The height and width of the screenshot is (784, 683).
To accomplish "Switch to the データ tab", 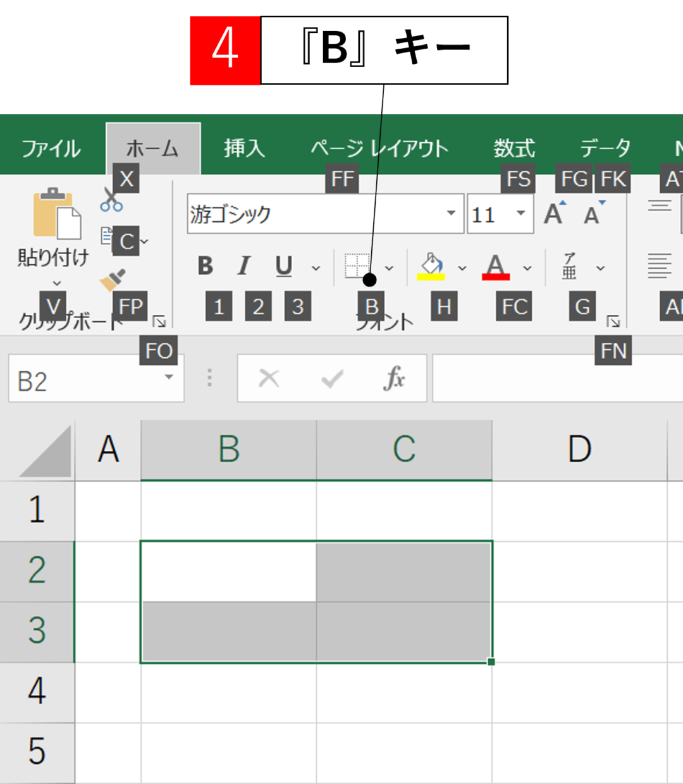I will click(605, 149).
